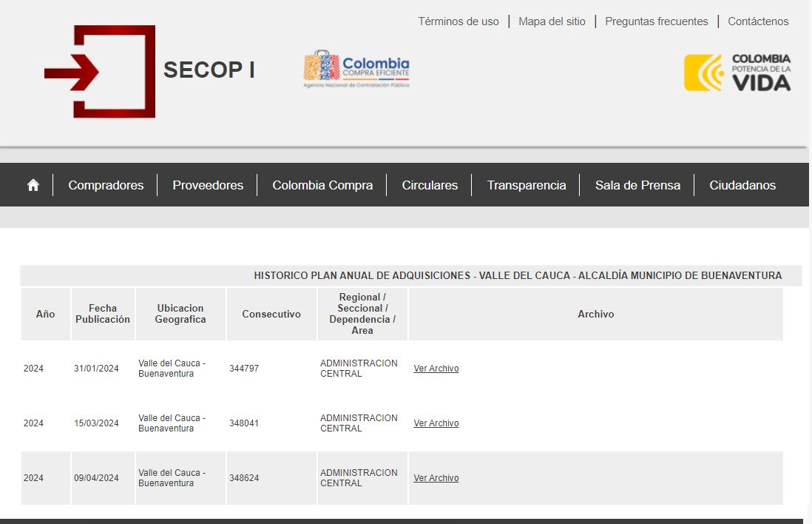Screen dimensions: 812x524
Task: Click Valle del Cauca location in 09/04/2024 row
Action: pyautogui.click(x=172, y=478)
